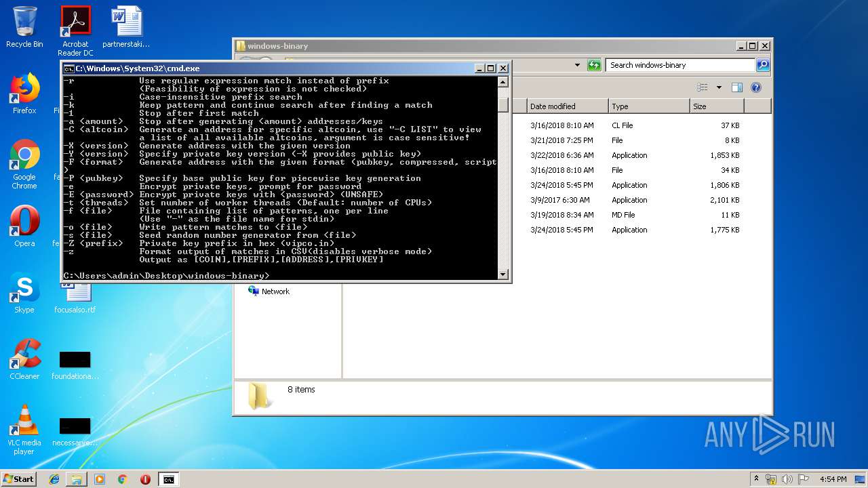The height and width of the screenshot is (488, 868).
Task: Click the 8 items details pane folder icon
Action: (x=259, y=396)
